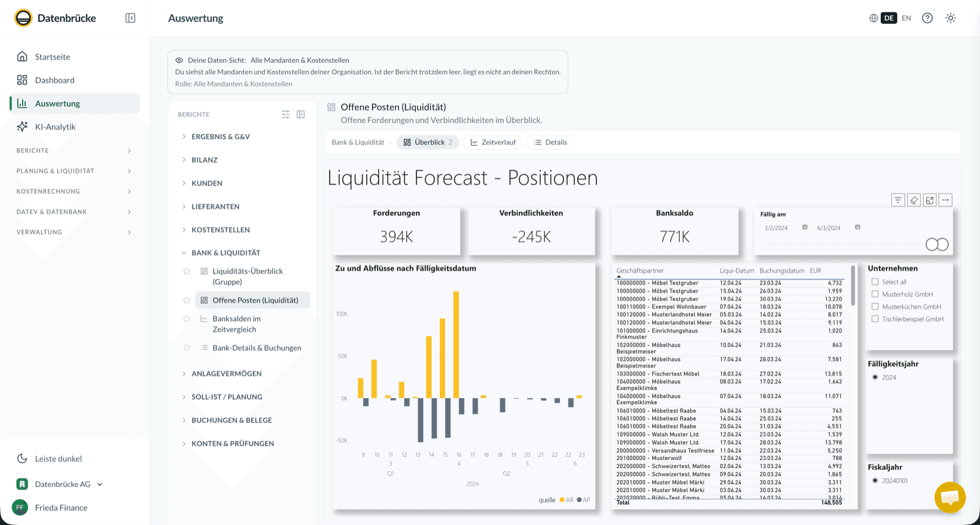Collapse the Berichte report panel
This screenshot has width=980, height=525.
point(301,115)
